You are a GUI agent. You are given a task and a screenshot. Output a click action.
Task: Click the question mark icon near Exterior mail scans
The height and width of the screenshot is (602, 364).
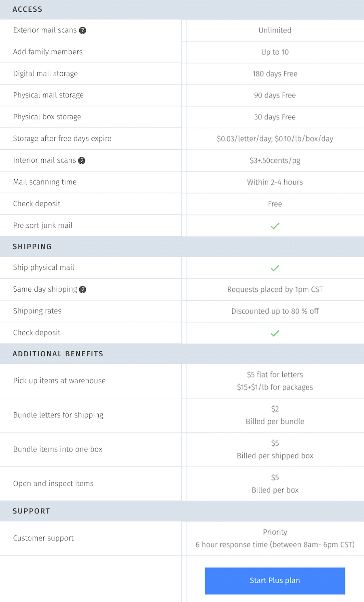pyautogui.click(x=83, y=30)
